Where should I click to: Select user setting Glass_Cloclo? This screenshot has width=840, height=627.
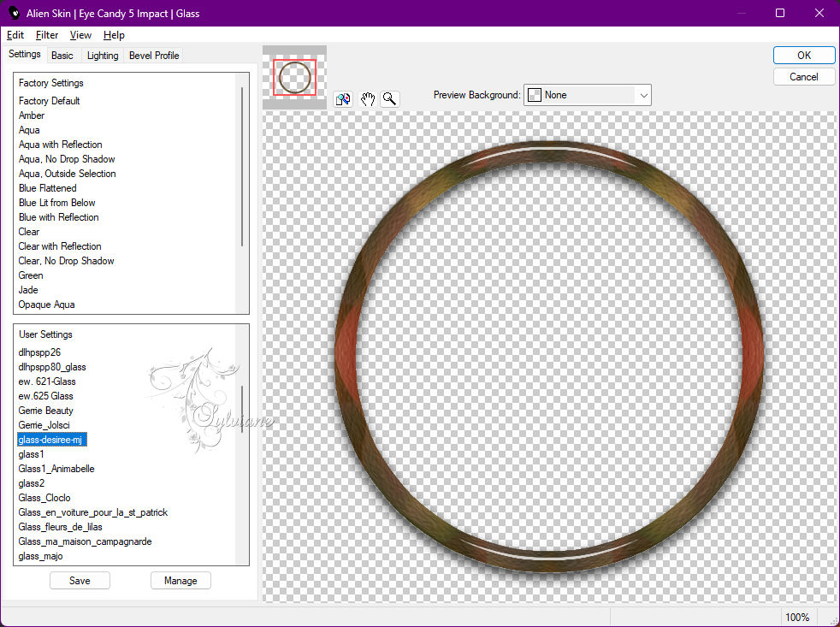pyautogui.click(x=44, y=497)
